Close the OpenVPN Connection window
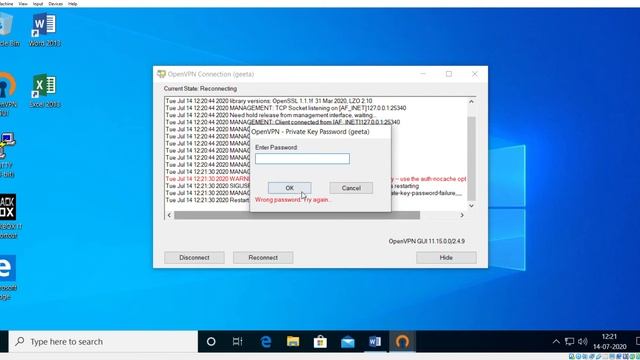 (x=475, y=74)
